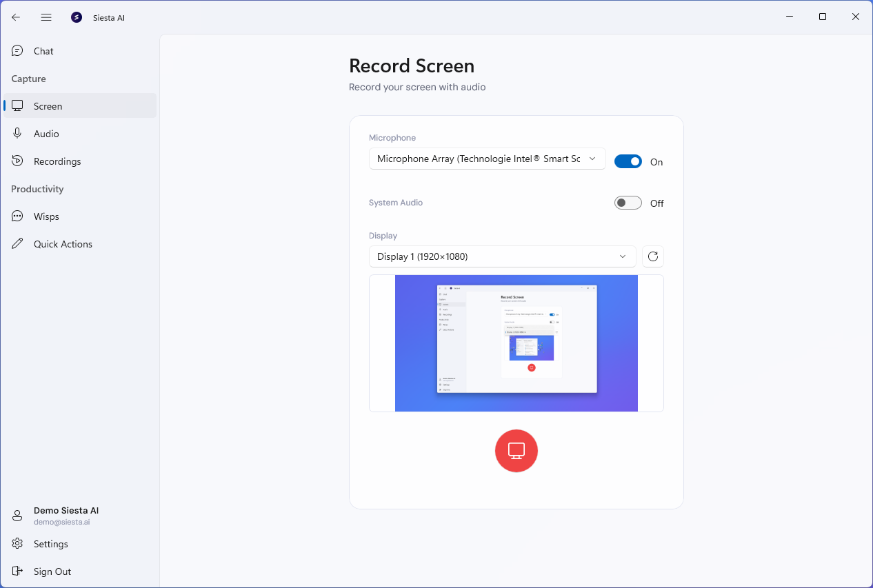Click the demo@siesta.ai email text

tap(62, 522)
